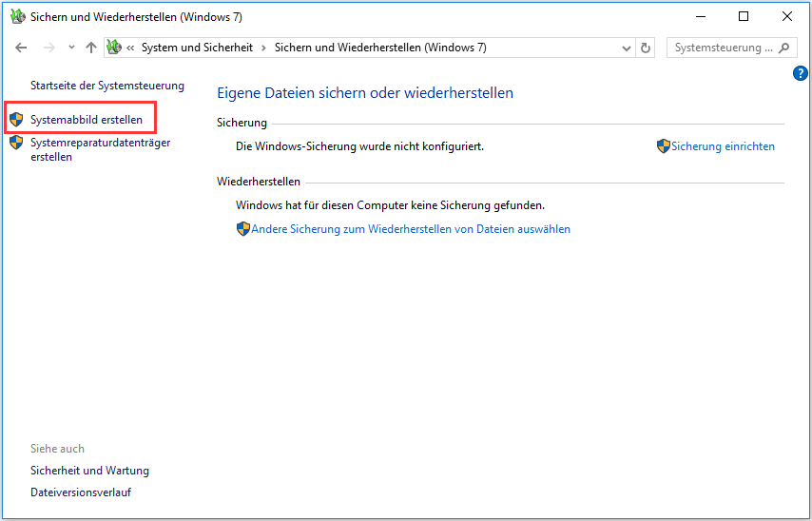Show hidden breadcrumb levels via double chevron
Screen dimensions: 812x521
tap(130, 48)
